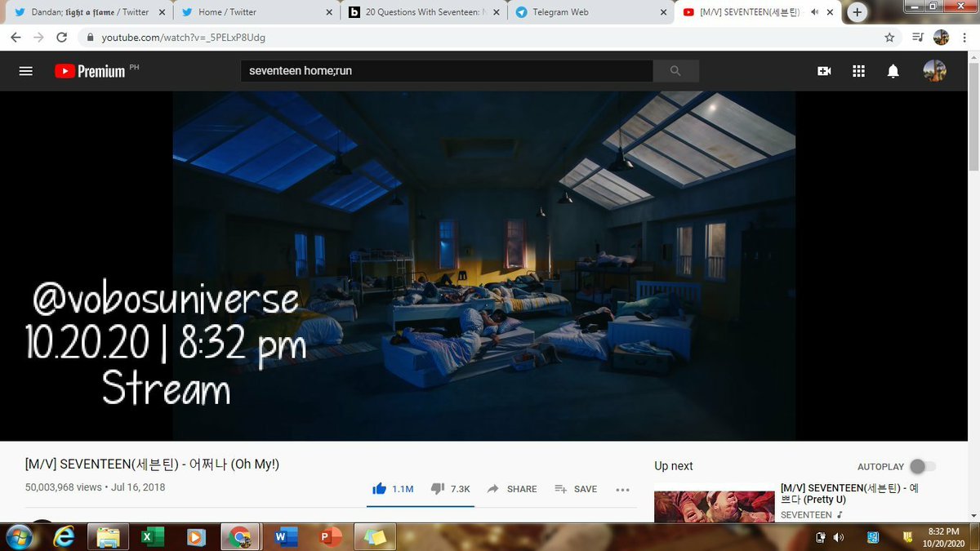The height and width of the screenshot is (551, 980).
Task: Click inside the YouTube search box
Action: [448, 71]
